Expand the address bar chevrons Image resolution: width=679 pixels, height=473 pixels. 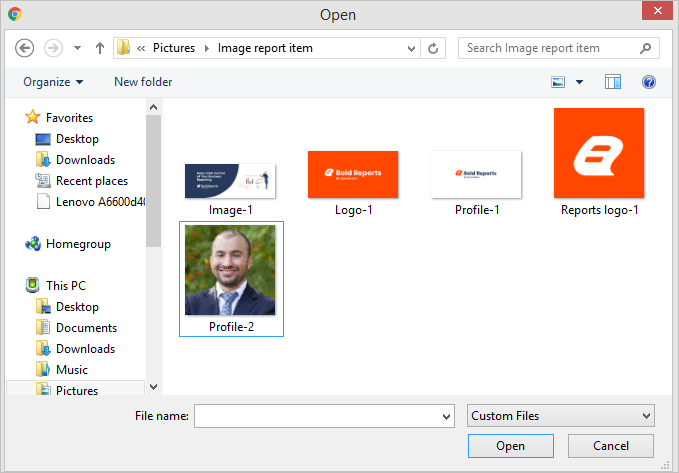pos(141,48)
